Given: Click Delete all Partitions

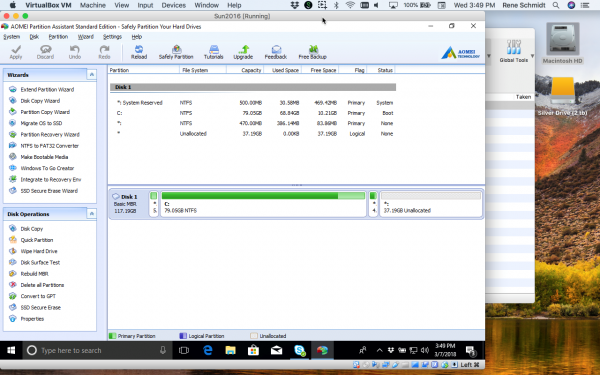Looking at the screenshot, I should [x=42, y=285].
